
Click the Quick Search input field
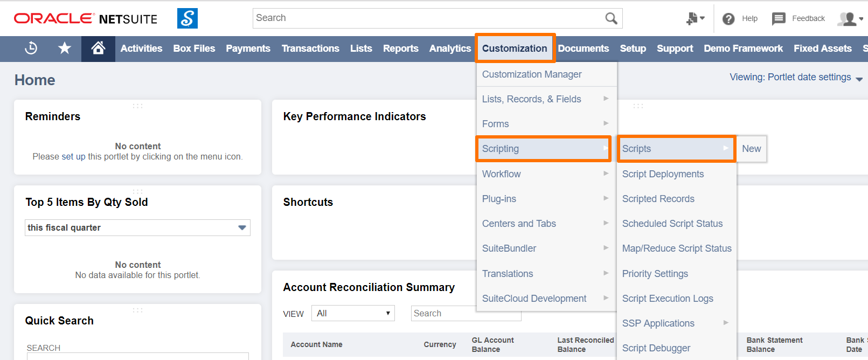[138, 356]
